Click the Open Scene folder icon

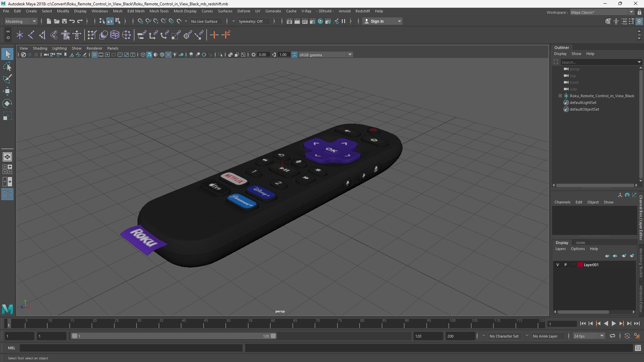coord(56,21)
